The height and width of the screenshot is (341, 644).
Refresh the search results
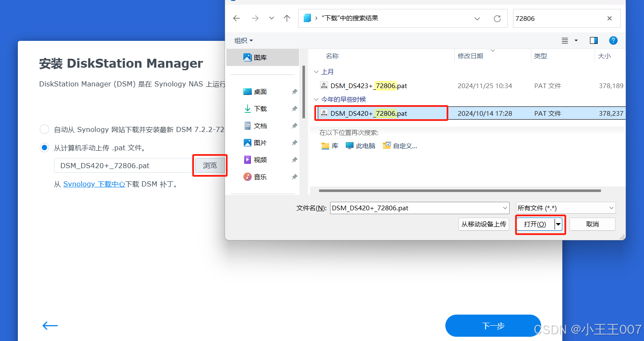click(x=497, y=19)
